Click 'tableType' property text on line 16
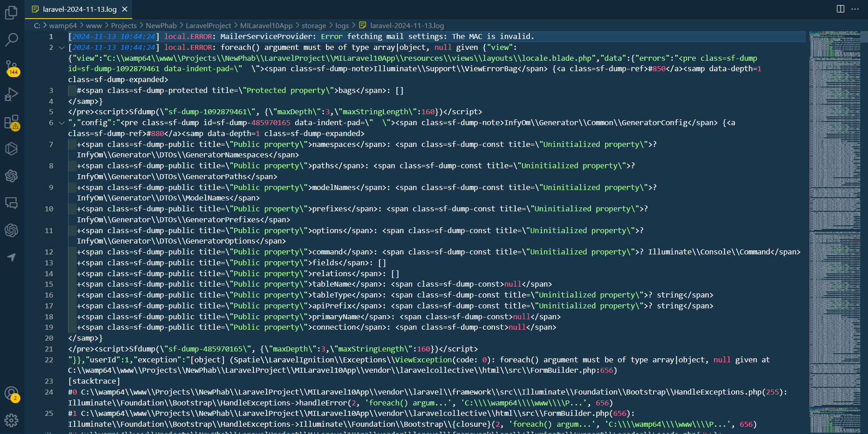This screenshot has height=434, width=868. point(332,295)
